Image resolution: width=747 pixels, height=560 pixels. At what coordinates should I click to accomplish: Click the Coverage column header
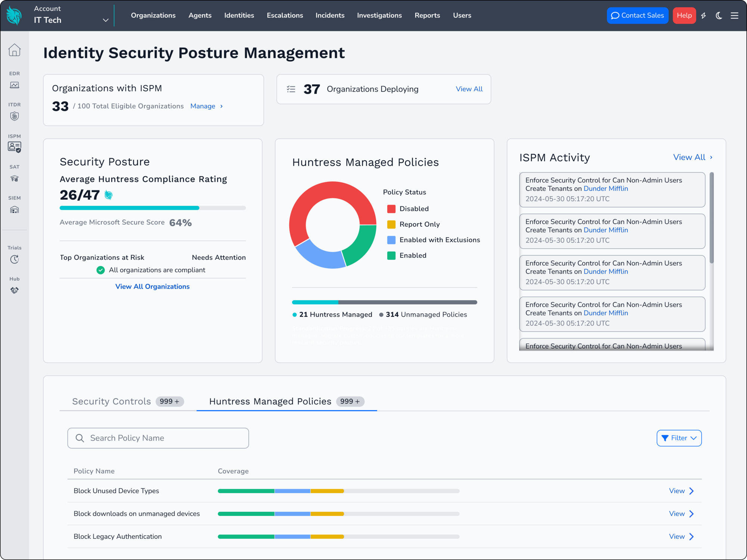233,471
